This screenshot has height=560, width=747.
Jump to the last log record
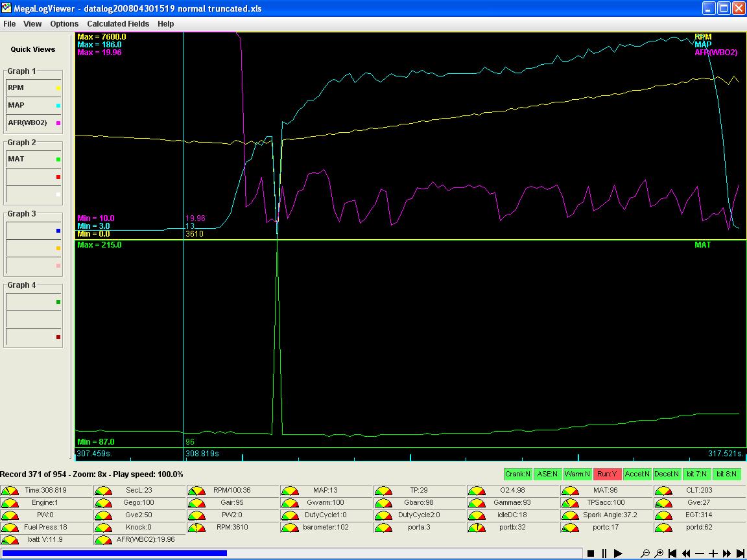[x=741, y=554]
